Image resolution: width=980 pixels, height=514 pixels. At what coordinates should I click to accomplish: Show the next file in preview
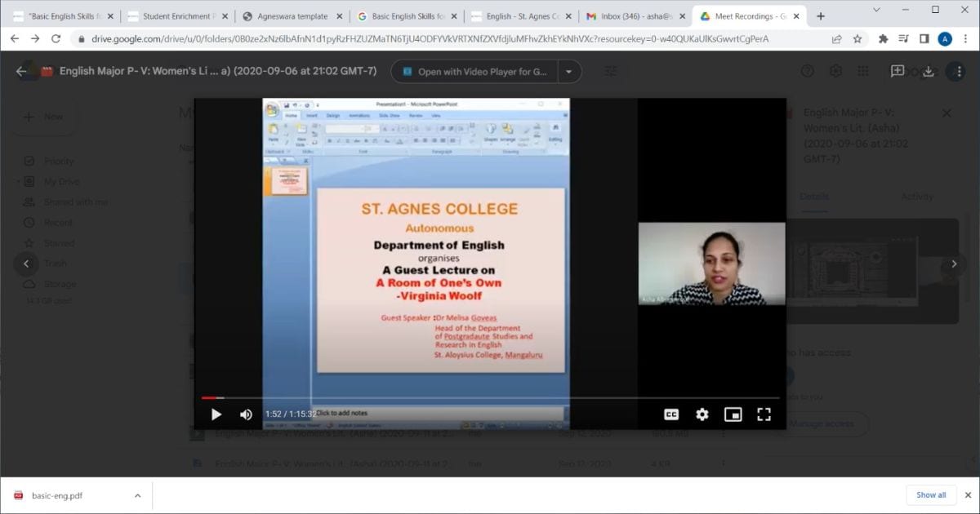pyautogui.click(x=954, y=264)
